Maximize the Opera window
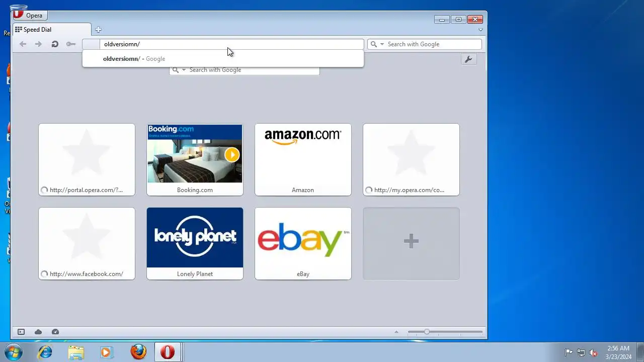The image size is (644, 362). (458, 20)
